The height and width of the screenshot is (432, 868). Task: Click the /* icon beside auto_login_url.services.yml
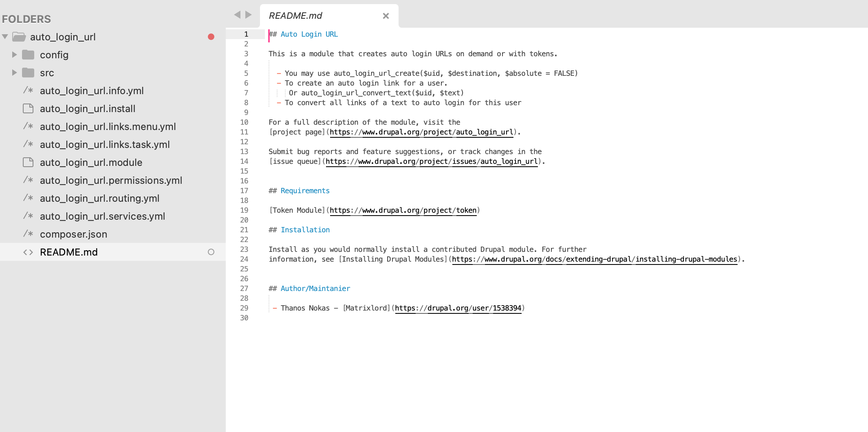[28, 216]
